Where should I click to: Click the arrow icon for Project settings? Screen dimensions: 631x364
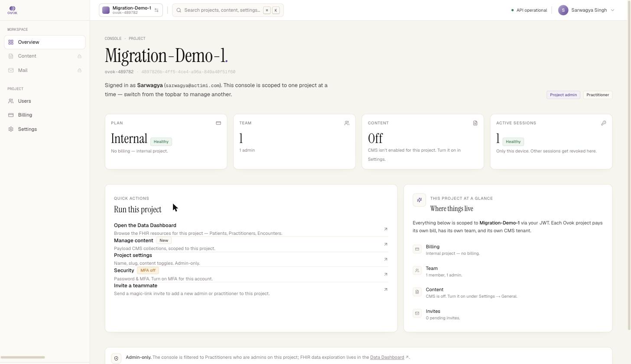point(385,259)
